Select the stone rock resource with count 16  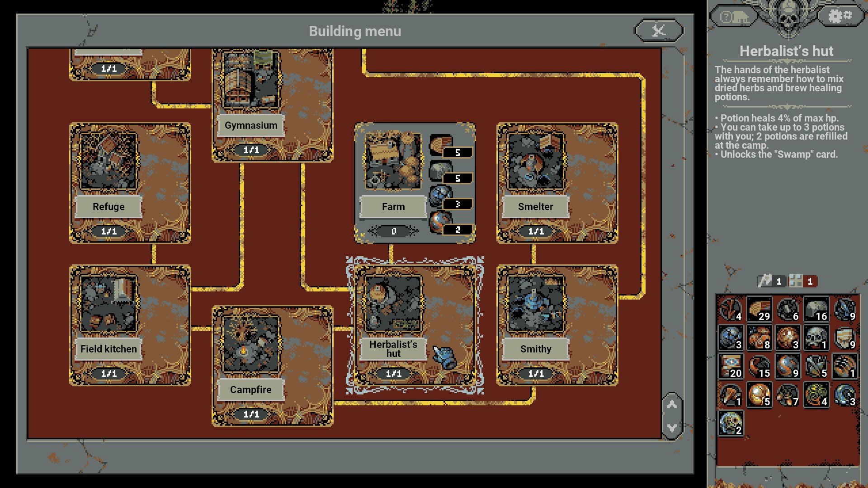[816, 309]
